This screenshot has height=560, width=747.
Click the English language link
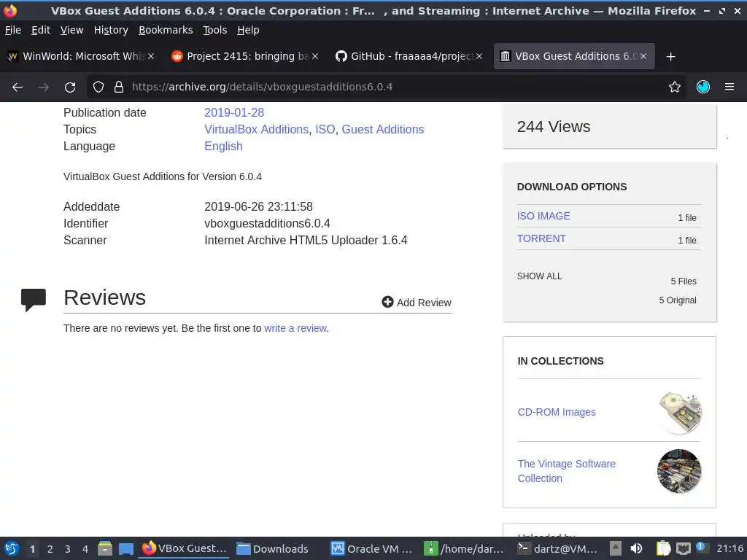tap(223, 146)
